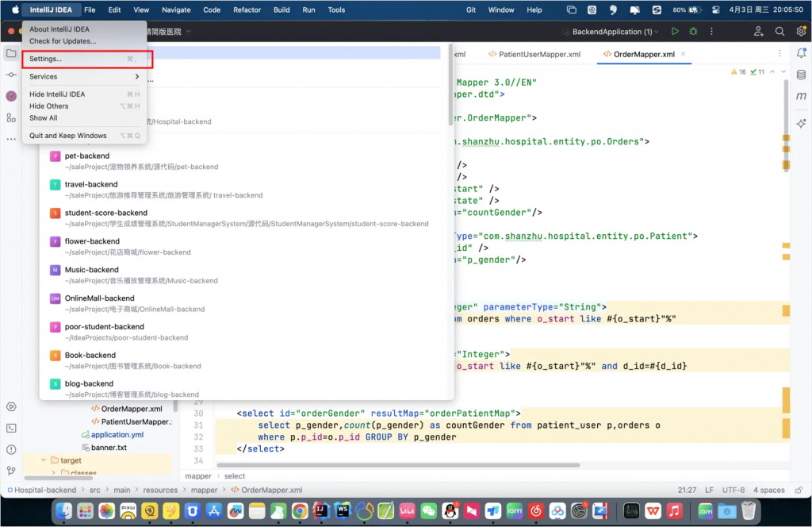Open the Maven tool window
The width and height of the screenshot is (812, 527).
click(x=801, y=96)
